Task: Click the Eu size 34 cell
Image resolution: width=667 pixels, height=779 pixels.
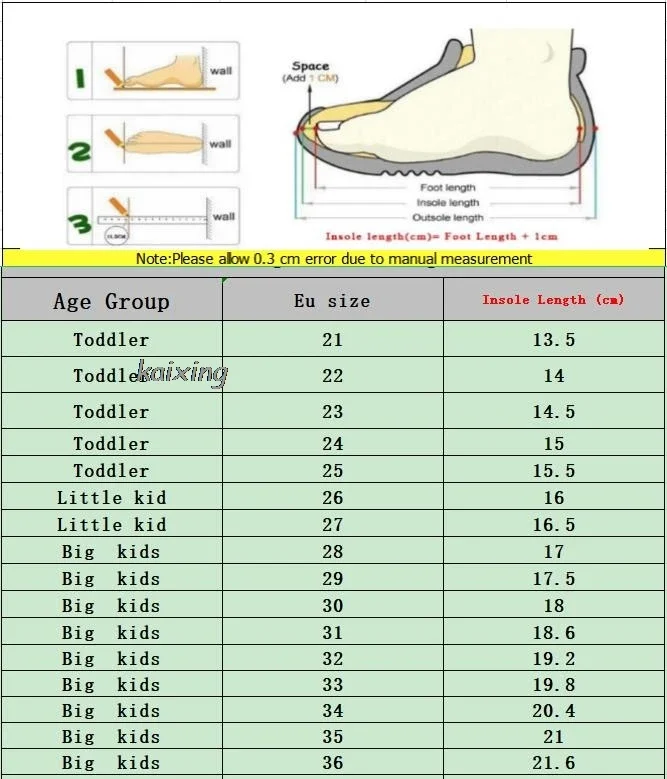Action: point(333,710)
